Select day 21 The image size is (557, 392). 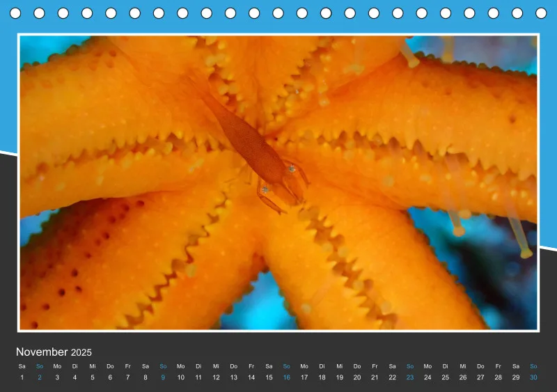[x=375, y=377]
